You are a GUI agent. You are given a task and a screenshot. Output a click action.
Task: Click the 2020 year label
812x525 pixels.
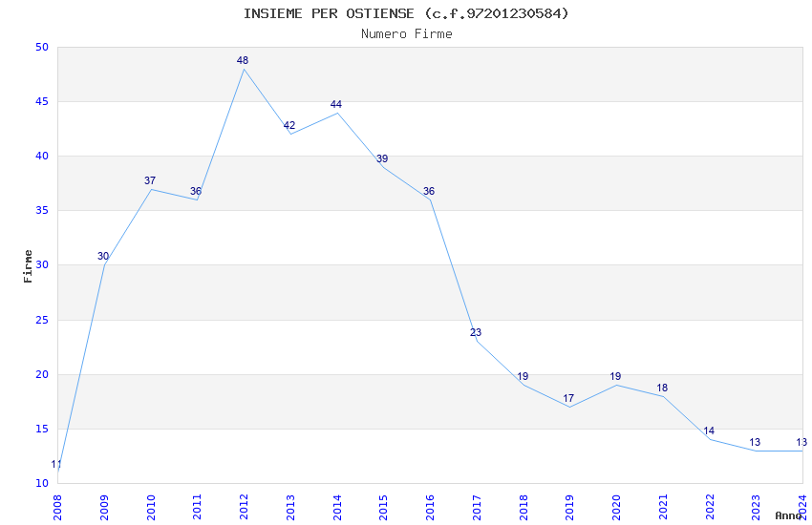tap(616, 507)
